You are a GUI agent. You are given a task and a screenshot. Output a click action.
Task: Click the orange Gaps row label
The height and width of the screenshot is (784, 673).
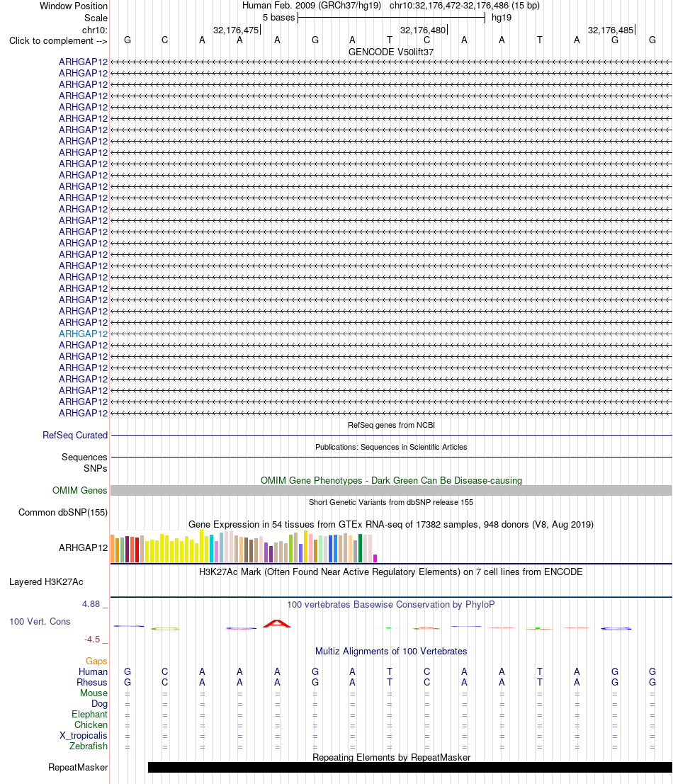pyautogui.click(x=96, y=661)
